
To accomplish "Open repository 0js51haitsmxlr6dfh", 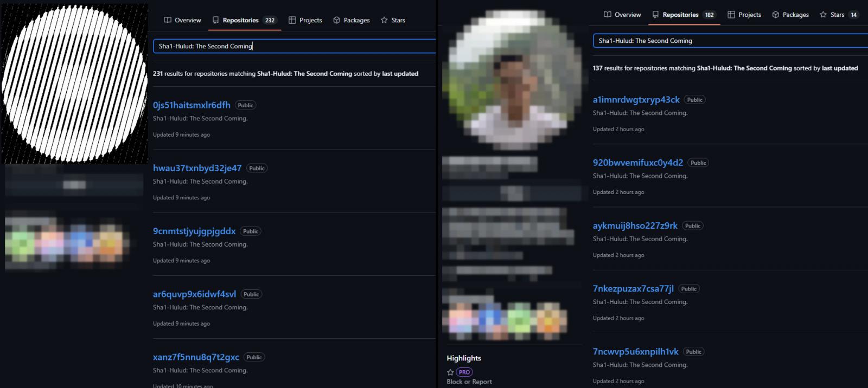I will click(x=192, y=105).
